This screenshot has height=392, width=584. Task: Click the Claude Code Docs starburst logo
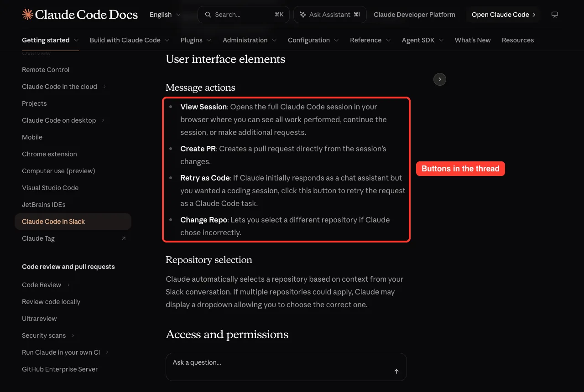point(27,15)
